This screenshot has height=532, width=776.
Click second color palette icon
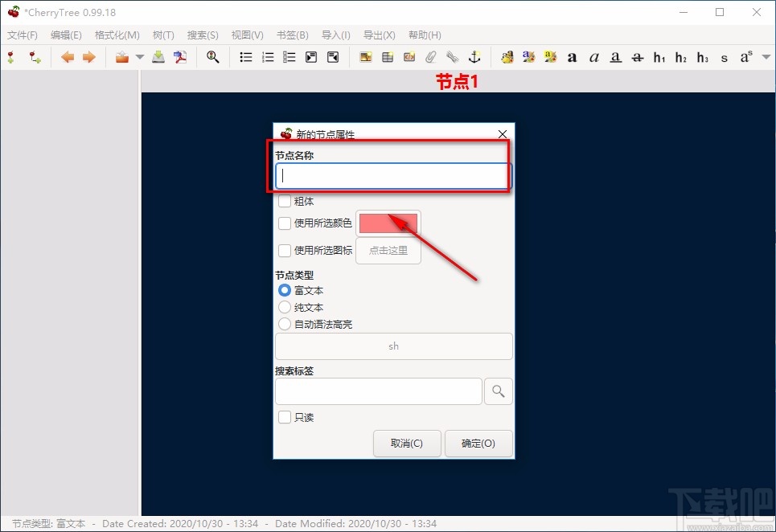point(528,57)
